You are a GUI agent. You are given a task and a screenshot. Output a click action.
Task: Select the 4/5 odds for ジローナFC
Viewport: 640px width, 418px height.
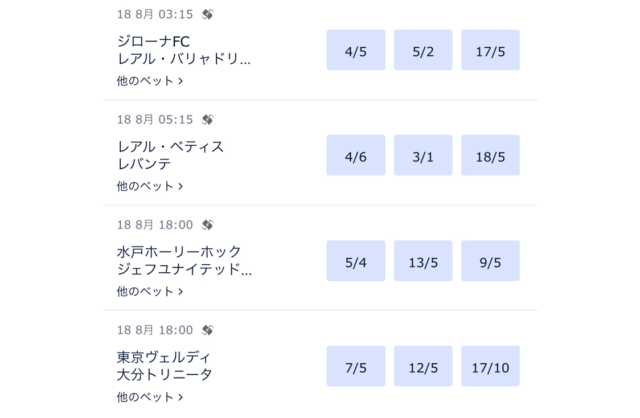click(x=356, y=50)
